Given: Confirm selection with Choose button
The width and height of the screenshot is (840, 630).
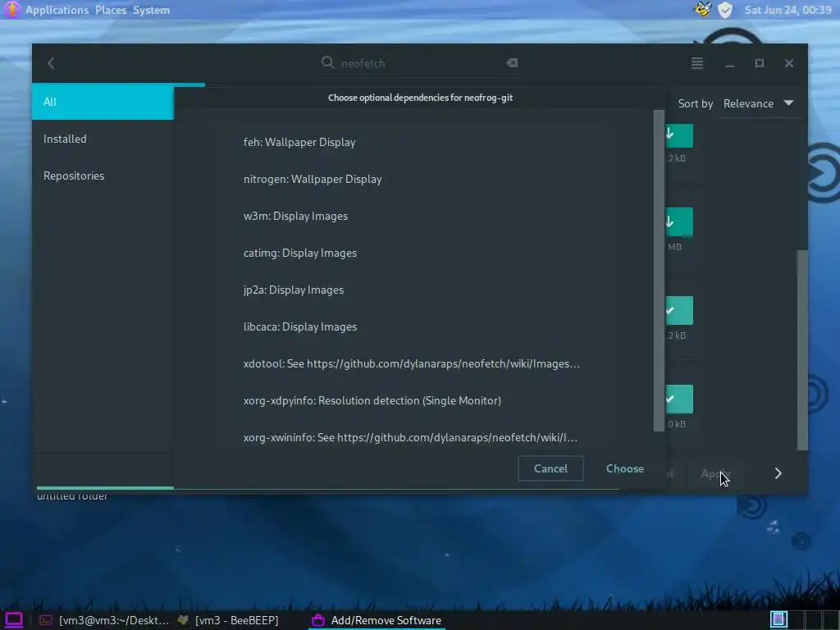Looking at the screenshot, I should point(624,468).
